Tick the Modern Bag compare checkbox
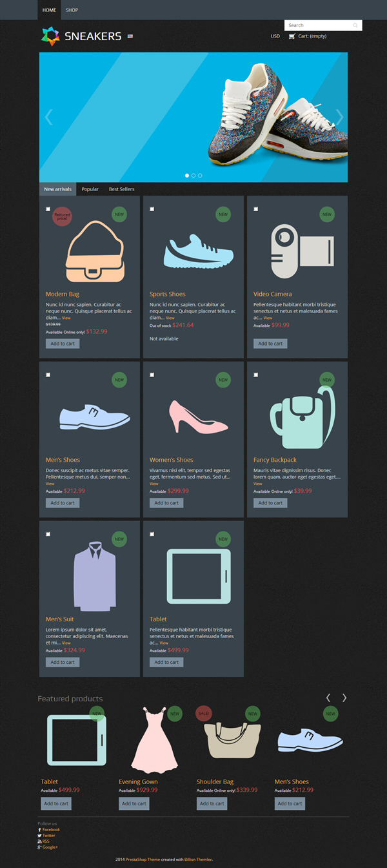387x868 pixels. [x=48, y=209]
